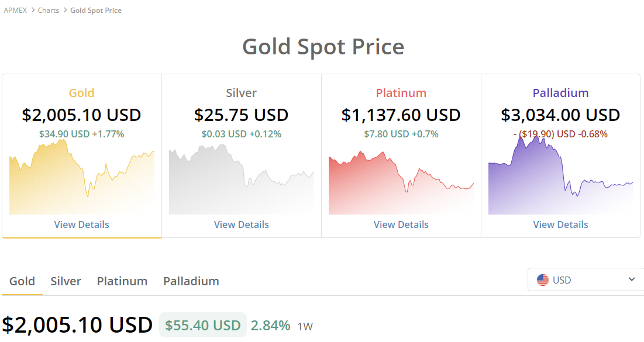Viewport: 644px width, 342px height.
Task: Click the $55.40 USD weekly change badge
Action: point(203,325)
